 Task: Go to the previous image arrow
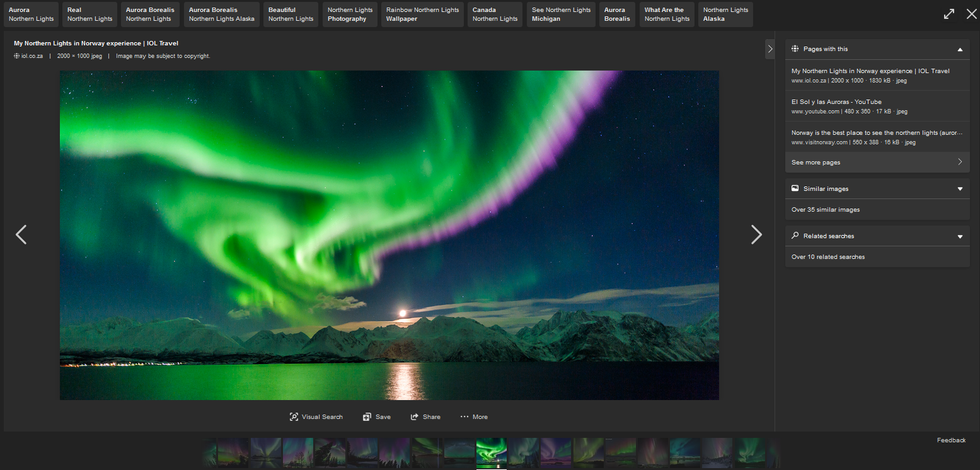pyautogui.click(x=21, y=234)
